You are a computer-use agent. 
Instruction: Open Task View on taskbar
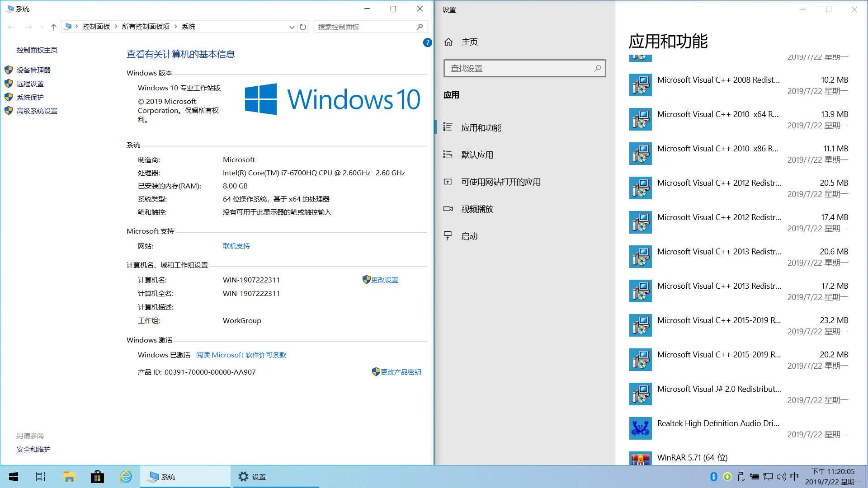pyautogui.click(x=41, y=477)
